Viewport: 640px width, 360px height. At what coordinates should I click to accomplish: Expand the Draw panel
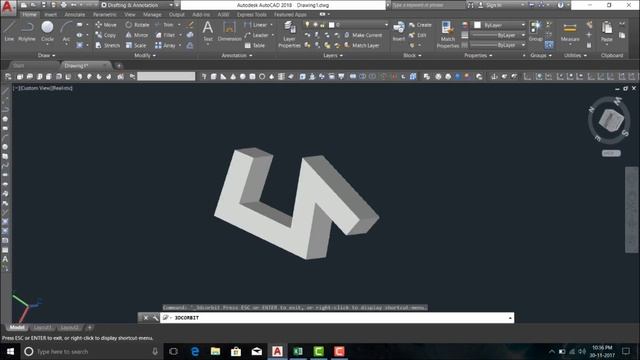click(x=46, y=56)
